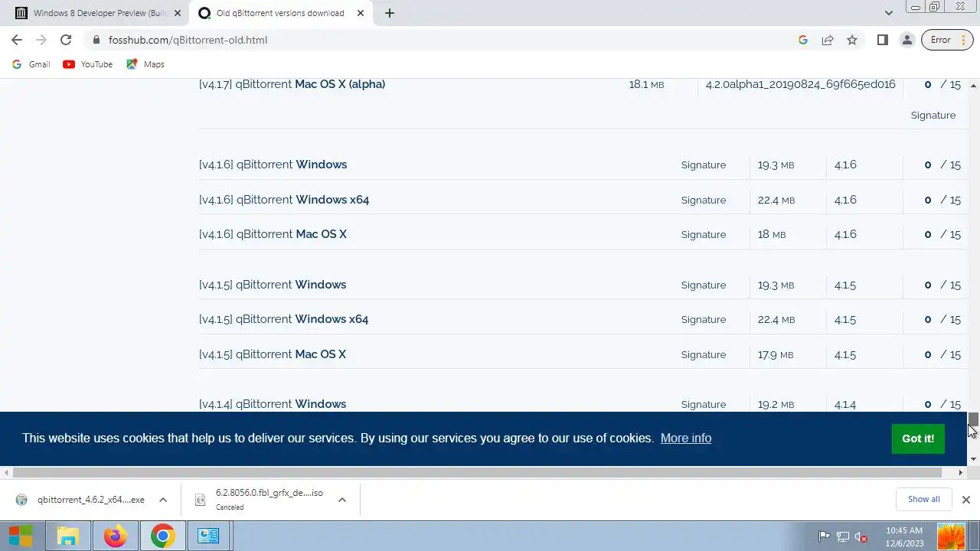Show all downloads

coord(923,499)
